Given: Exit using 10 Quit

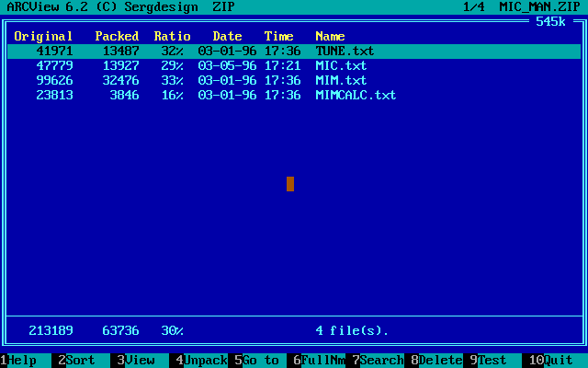Looking at the screenshot, I should (553, 361).
